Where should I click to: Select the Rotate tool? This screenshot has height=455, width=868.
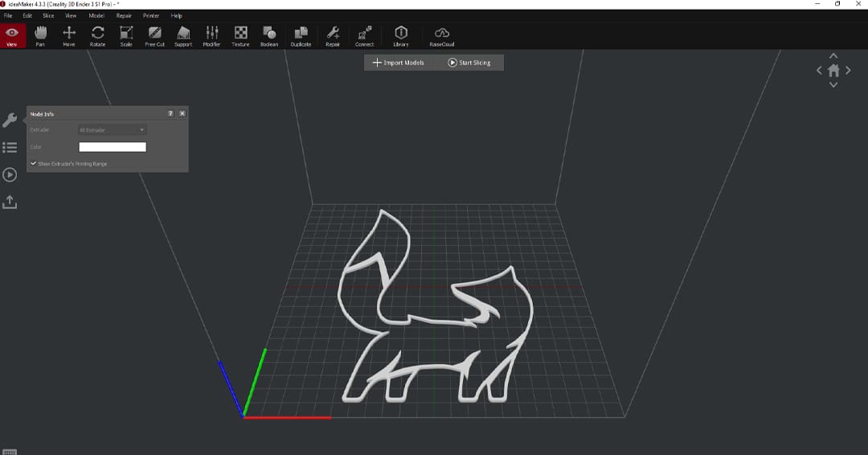coord(98,36)
